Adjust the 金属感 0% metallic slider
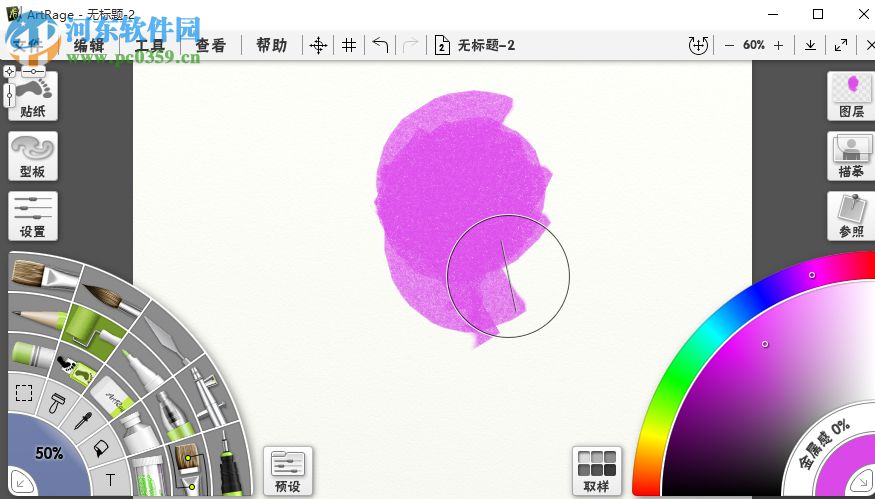Screen dimensions: 875x499 pos(825,444)
